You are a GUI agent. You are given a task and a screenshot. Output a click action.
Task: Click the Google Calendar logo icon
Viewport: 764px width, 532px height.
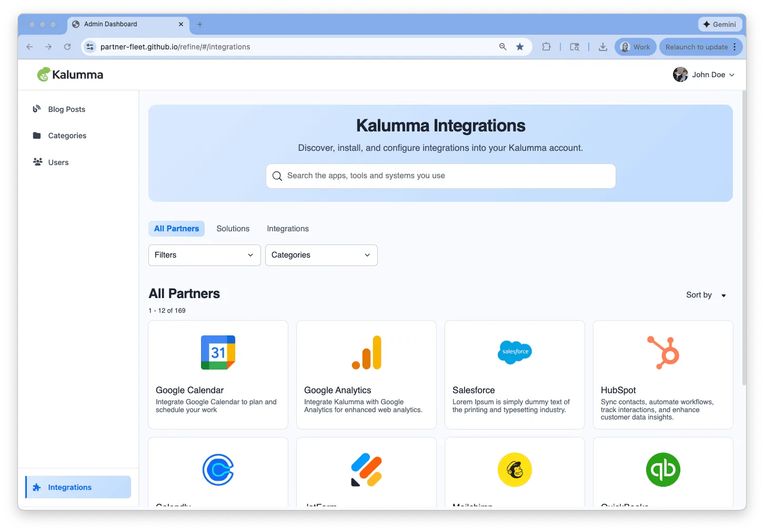pos(218,352)
